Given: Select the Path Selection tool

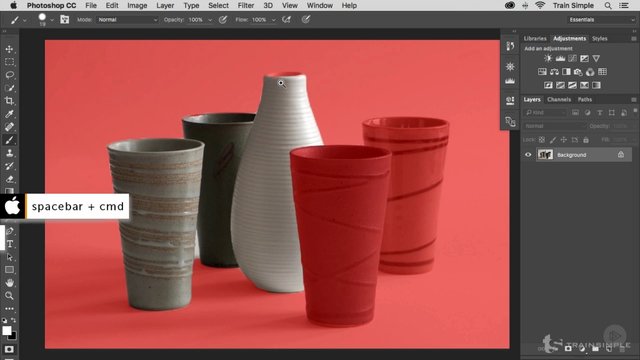Looking at the screenshot, I should [9, 257].
